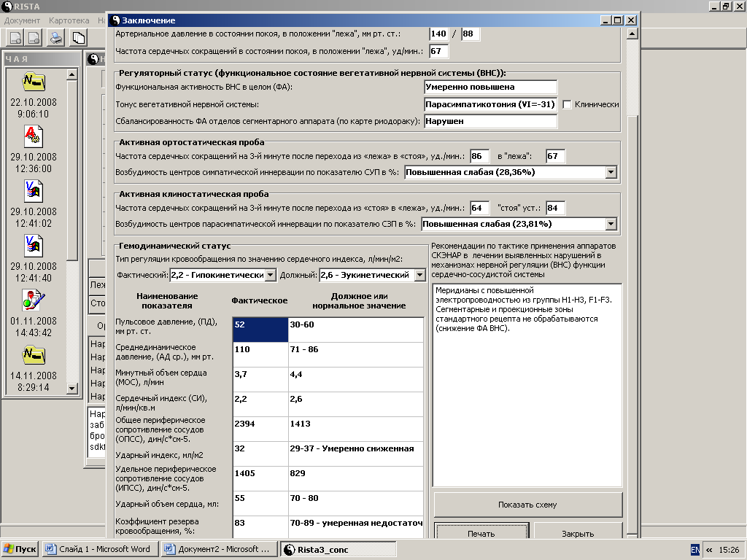Click the yin-yang icon in RISTA title bar
The height and width of the screenshot is (560, 747).
[7, 6]
